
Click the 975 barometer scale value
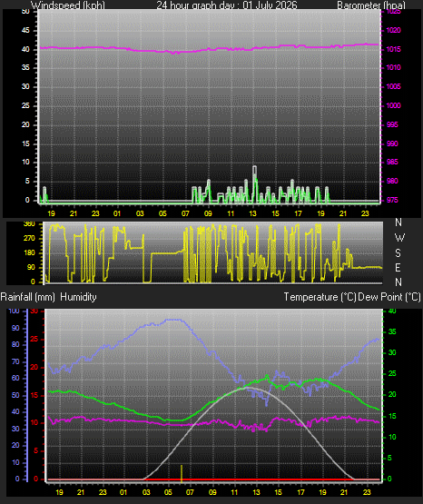point(392,200)
